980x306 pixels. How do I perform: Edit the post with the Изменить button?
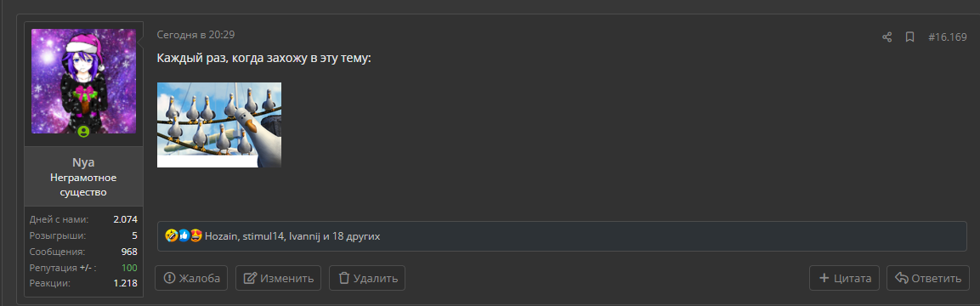pos(278,278)
